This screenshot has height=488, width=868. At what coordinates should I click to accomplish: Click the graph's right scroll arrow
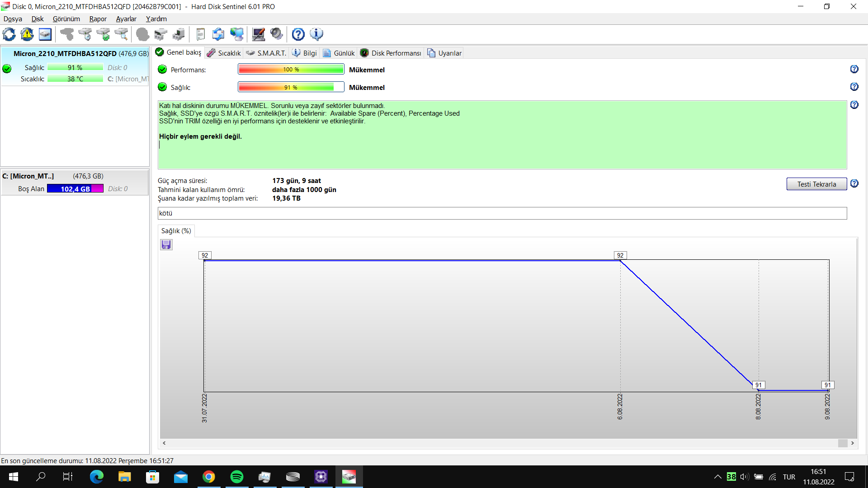pyautogui.click(x=853, y=443)
